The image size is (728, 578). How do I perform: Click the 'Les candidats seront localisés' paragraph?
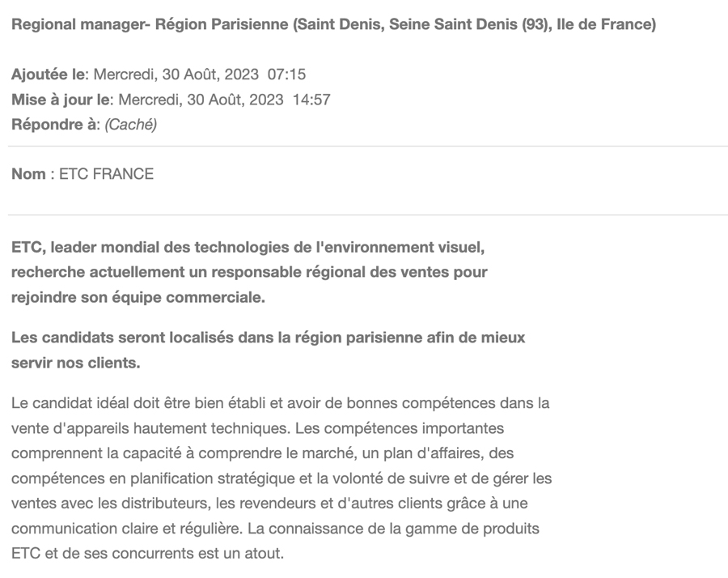click(268, 350)
